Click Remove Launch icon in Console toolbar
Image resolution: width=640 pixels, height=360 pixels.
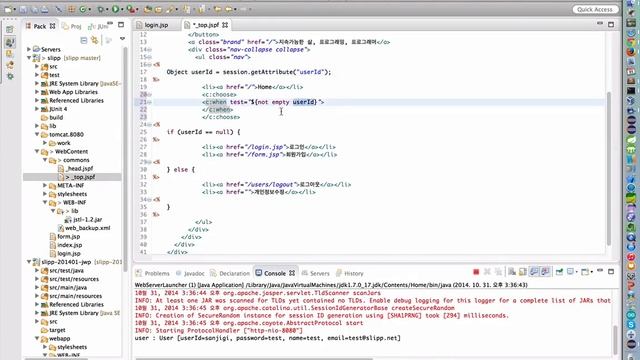coord(487,272)
